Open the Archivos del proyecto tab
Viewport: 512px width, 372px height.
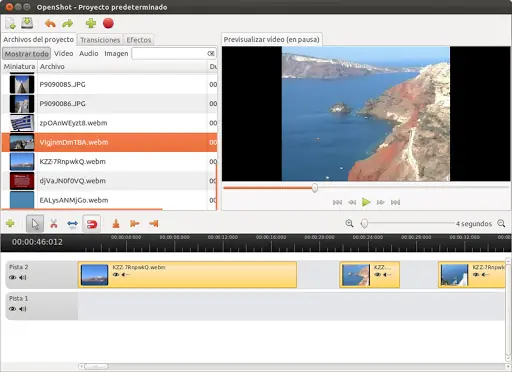click(x=38, y=39)
